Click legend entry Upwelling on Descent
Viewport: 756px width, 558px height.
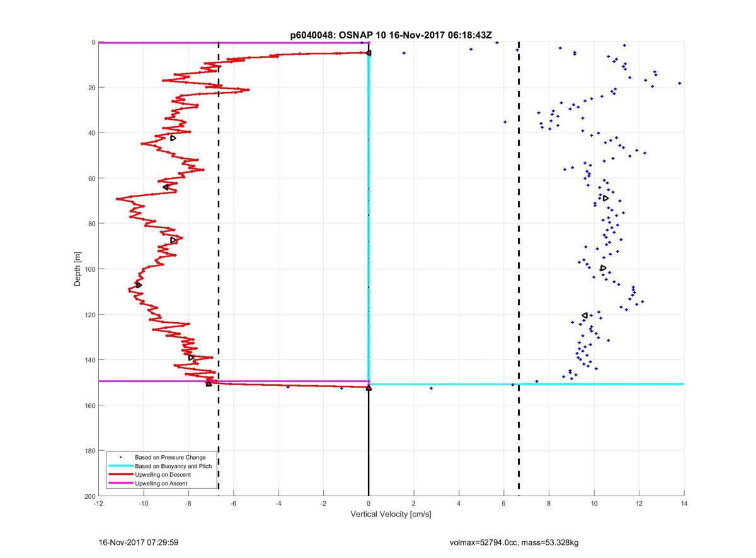[163, 474]
